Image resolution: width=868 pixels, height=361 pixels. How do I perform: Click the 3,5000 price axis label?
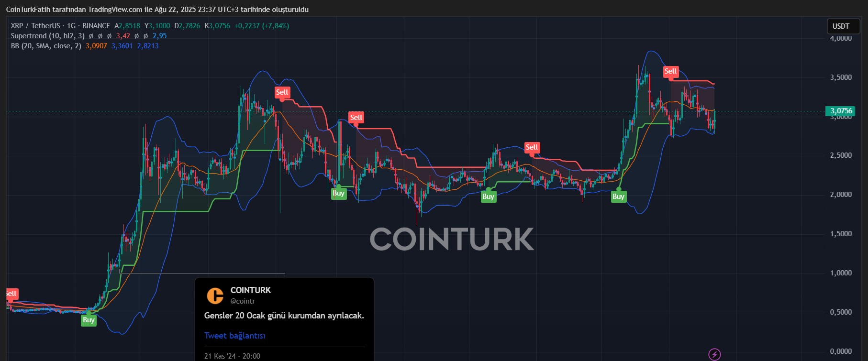(x=841, y=77)
